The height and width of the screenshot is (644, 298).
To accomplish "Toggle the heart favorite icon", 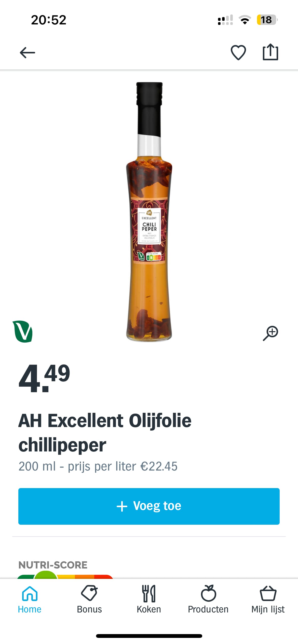I will [238, 53].
